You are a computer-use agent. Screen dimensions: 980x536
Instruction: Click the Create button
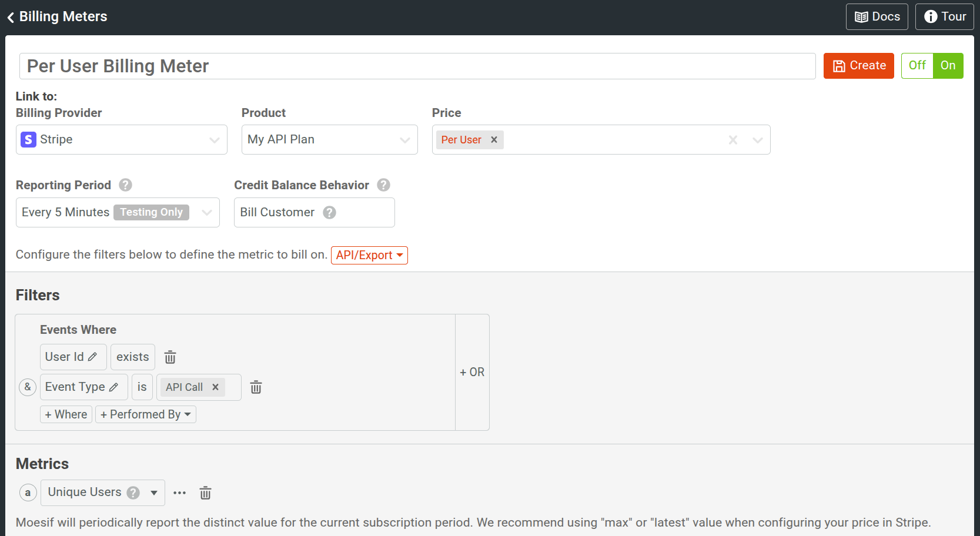(x=858, y=66)
